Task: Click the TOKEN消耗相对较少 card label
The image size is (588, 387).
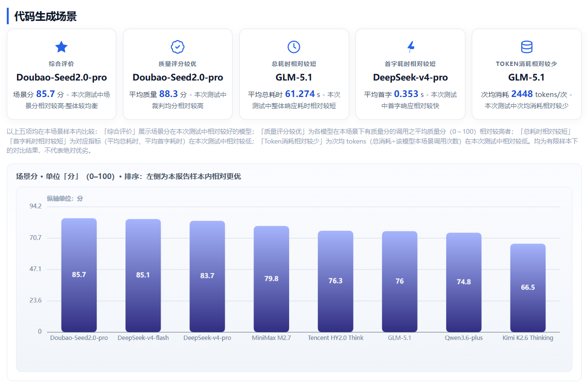Action: (x=526, y=64)
